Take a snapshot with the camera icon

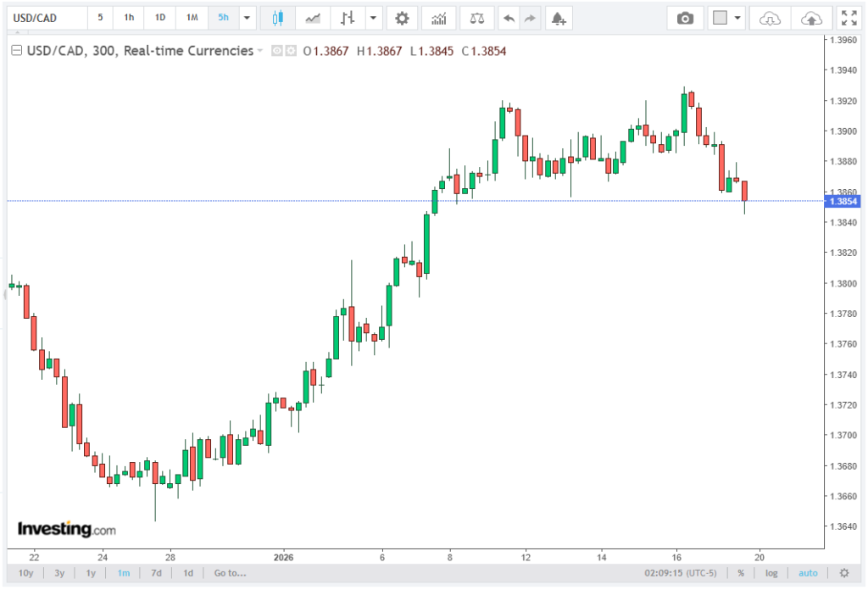coord(685,18)
